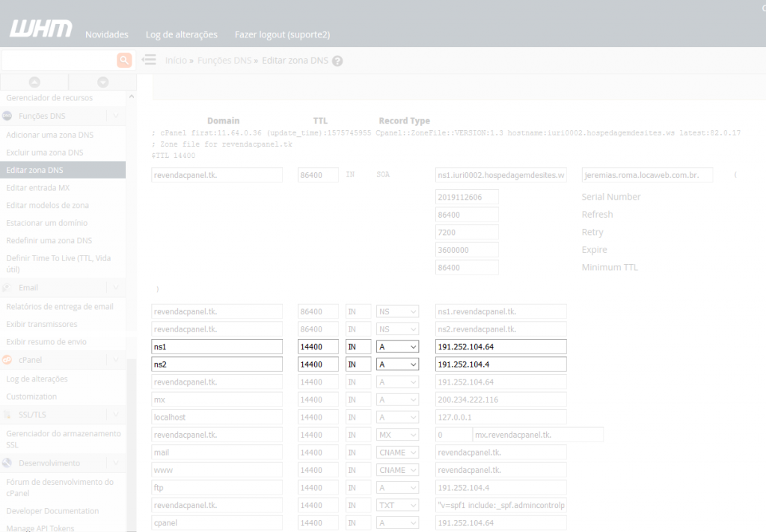Click mx.revendacpanel.tk. destination field
Screen dimensions: 766x532
[x=538, y=435]
